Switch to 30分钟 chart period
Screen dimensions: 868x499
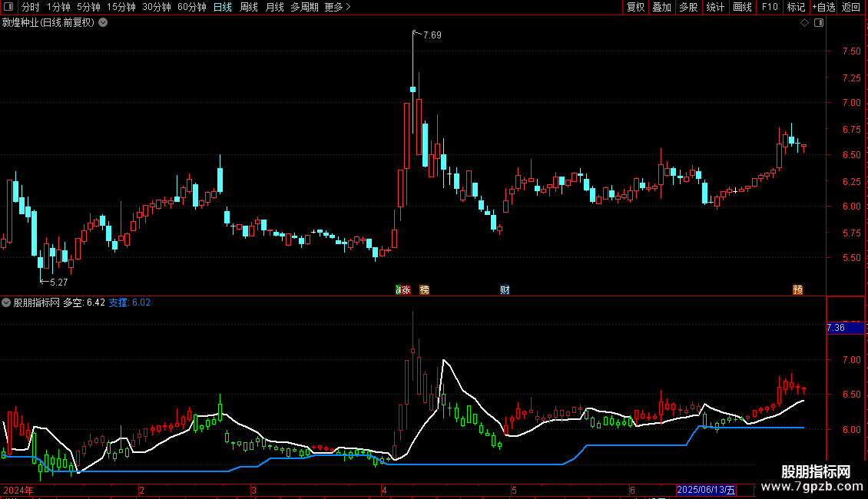click(156, 7)
